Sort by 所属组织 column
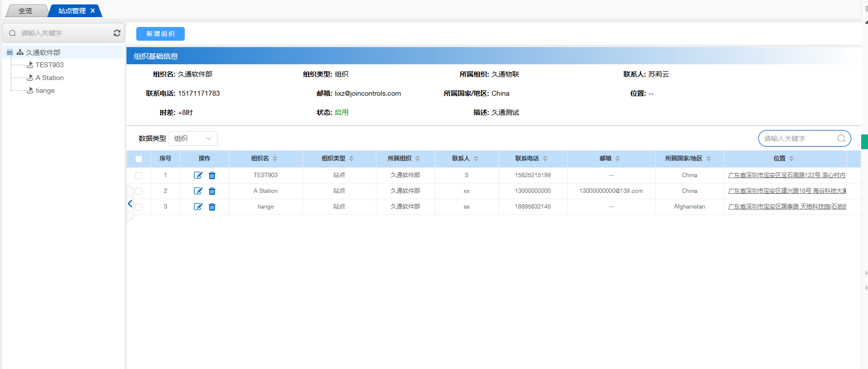 [x=418, y=158]
